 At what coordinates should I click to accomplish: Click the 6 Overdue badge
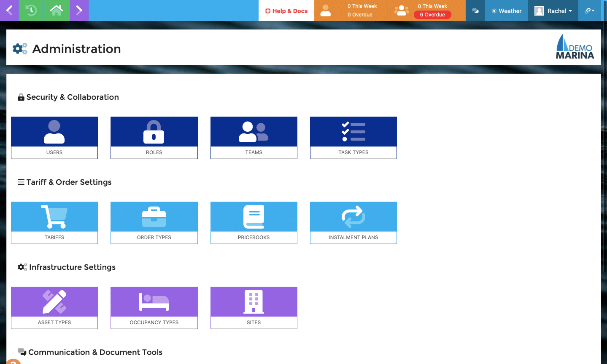pos(432,14)
